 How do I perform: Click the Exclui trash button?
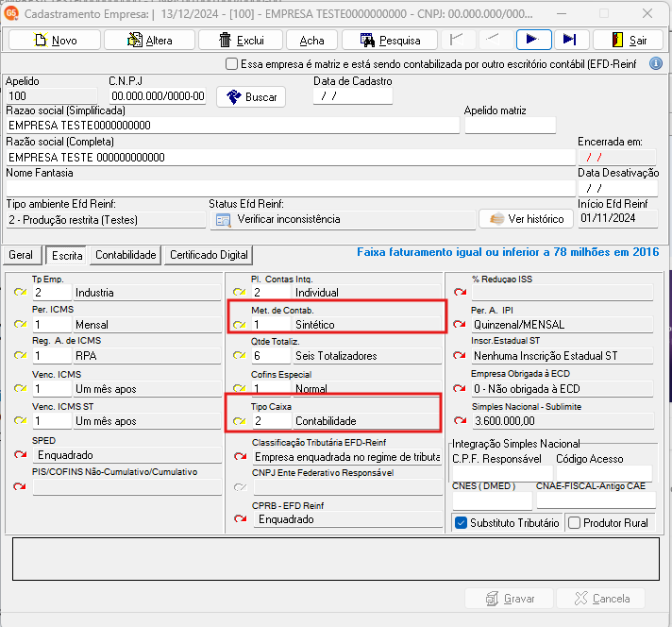(x=241, y=40)
